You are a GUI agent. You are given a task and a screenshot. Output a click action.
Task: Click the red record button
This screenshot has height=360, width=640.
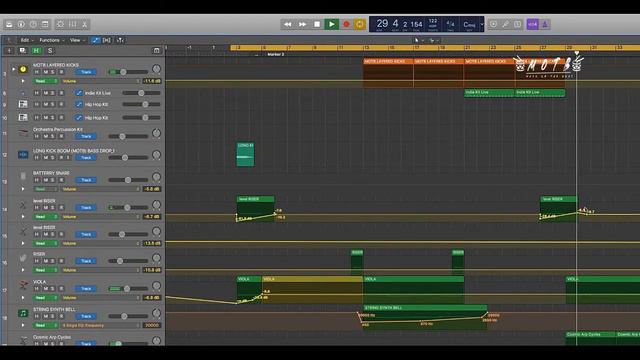coord(346,24)
